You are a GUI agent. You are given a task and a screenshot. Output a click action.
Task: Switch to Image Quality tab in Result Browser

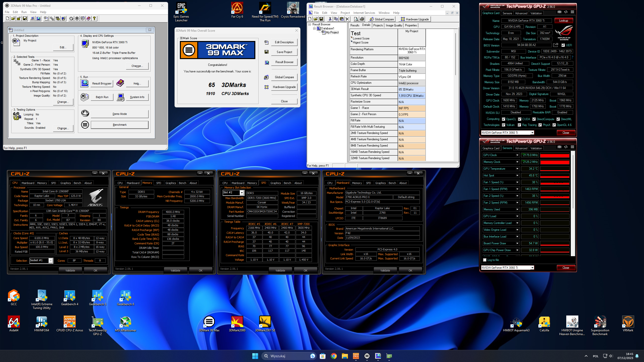pos(394,25)
